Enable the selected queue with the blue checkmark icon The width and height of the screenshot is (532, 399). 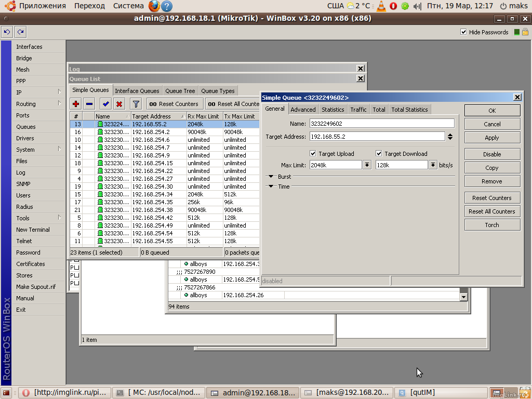coord(106,104)
